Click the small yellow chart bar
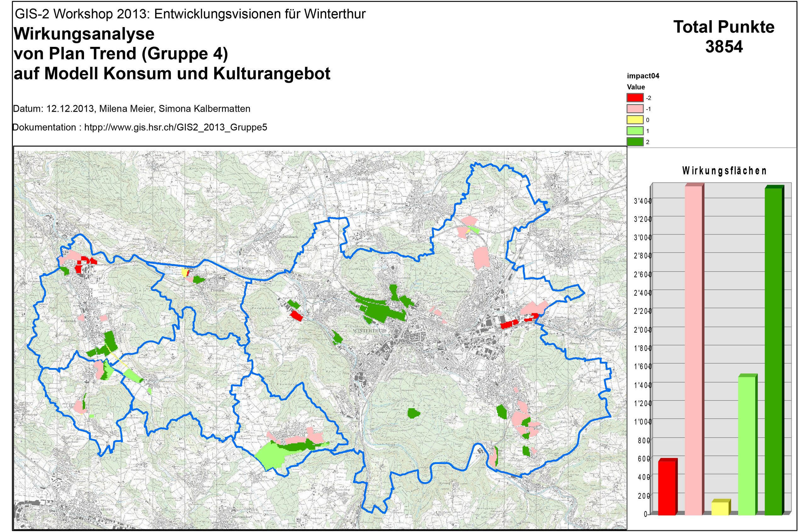Viewport: 806px width, 532px height. (719, 508)
